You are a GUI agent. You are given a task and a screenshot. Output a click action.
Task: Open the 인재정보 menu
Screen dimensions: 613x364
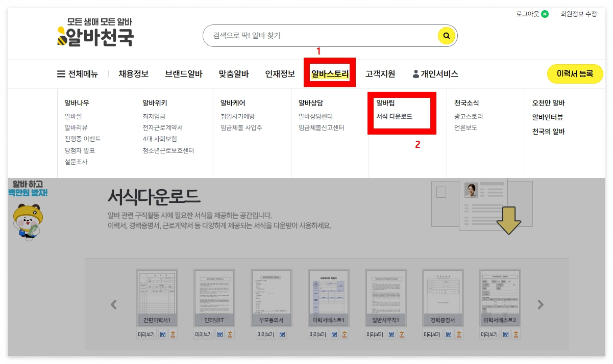click(280, 74)
